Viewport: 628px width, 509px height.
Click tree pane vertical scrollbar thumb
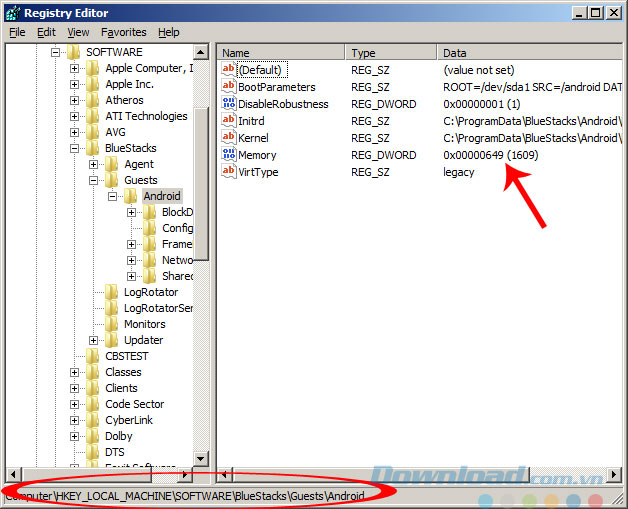click(x=201, y=184)
